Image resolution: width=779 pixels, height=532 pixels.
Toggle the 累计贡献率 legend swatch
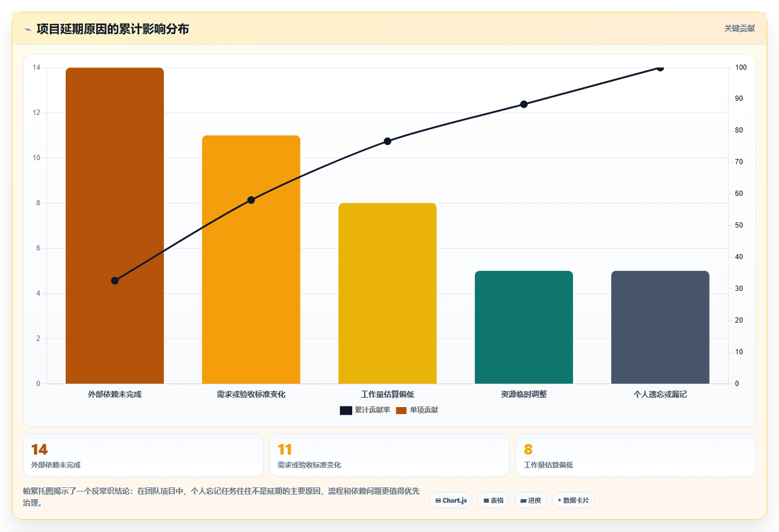(x=346, y=410)
